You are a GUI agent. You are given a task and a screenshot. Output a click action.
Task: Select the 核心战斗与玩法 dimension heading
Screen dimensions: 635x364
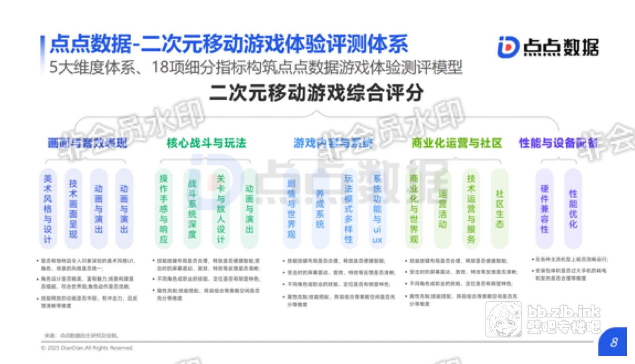click(x=207, y=143)
